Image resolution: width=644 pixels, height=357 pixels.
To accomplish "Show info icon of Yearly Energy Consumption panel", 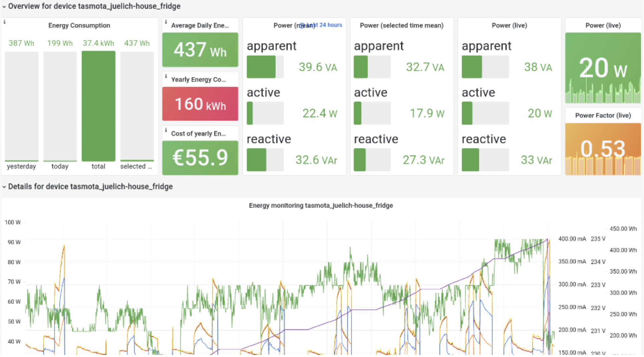I will [166, 76].
